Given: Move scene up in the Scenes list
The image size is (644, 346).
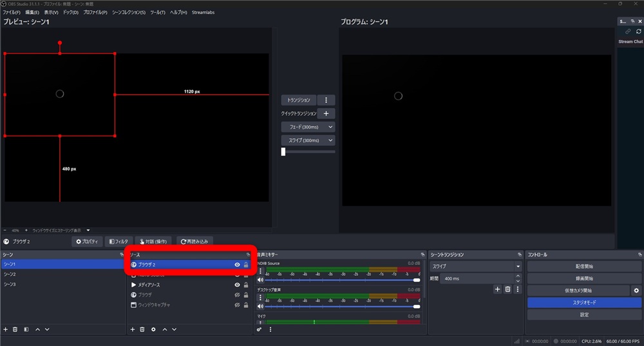Looking at the screenshot, I should click(37, 329).
